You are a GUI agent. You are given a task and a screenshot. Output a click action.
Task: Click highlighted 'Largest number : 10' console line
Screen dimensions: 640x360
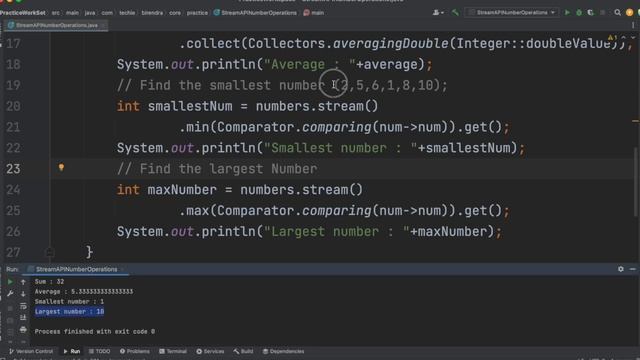[x=69, y=312]
